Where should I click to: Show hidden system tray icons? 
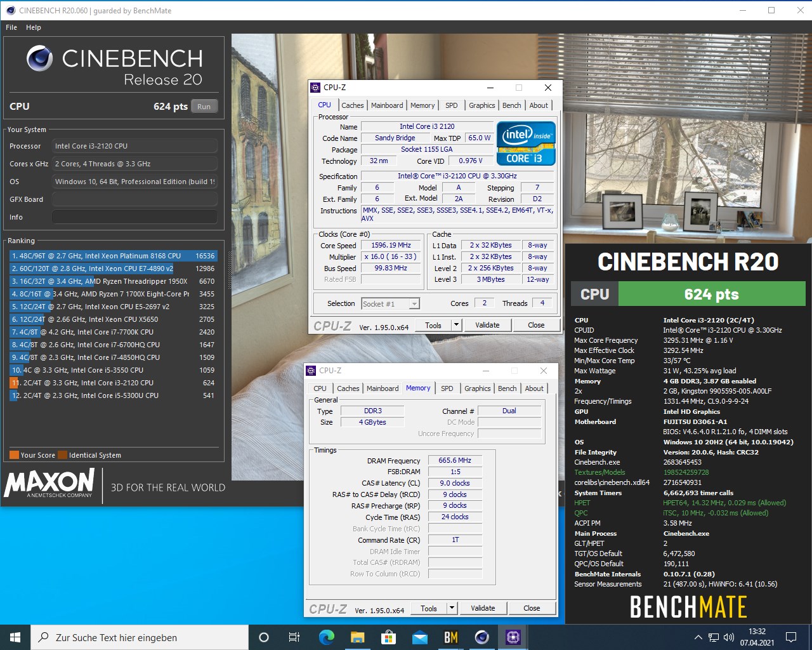[698, 637]
